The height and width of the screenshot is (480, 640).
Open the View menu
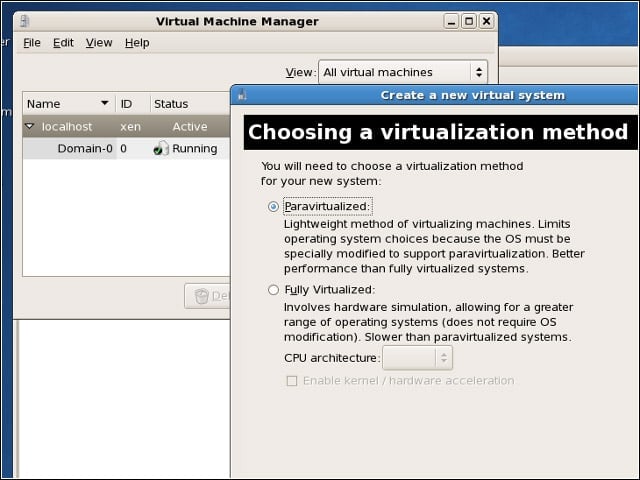tap(99, 43)
